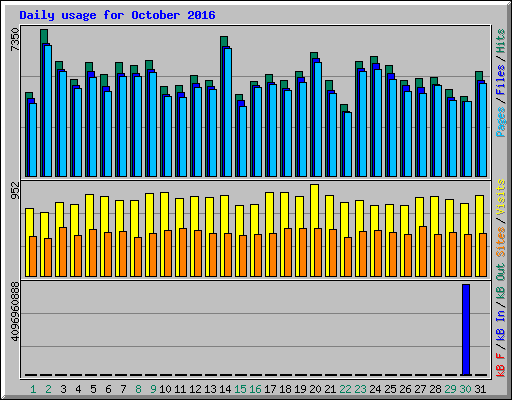Click day label '7' on the x-axis
This screenshot has height=400, width=512.
123,389
